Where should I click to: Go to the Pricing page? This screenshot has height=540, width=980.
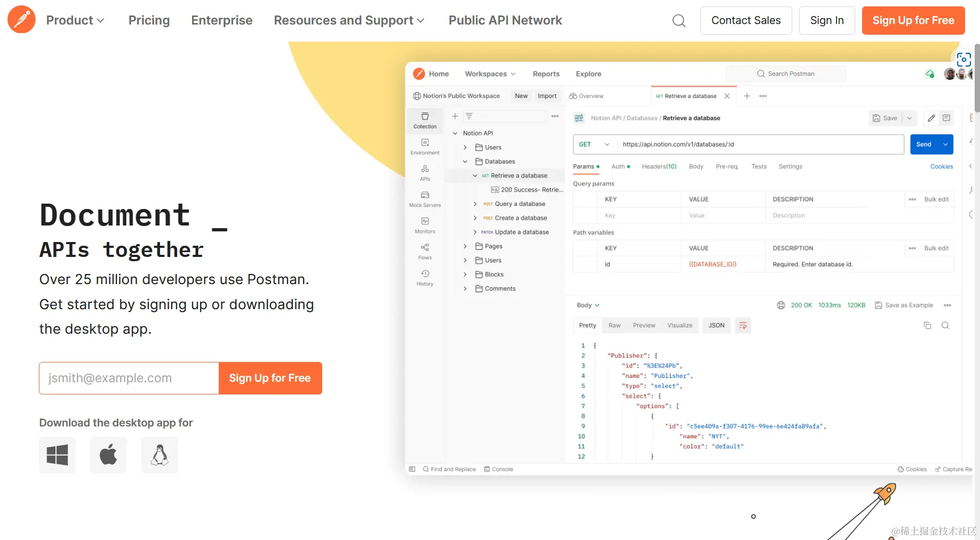tap(149, 20)
